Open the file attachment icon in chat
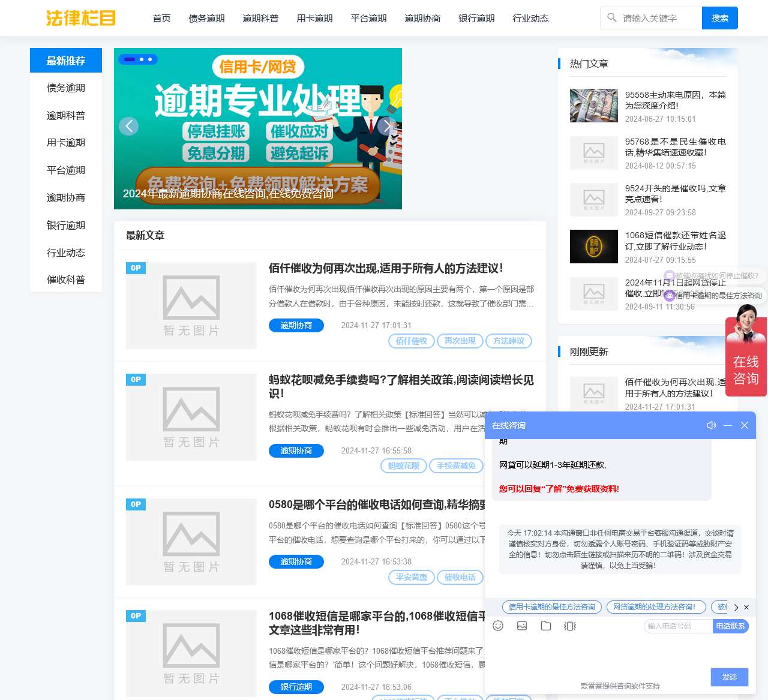Viewport: 768px width, 700px height. (546, 626)
